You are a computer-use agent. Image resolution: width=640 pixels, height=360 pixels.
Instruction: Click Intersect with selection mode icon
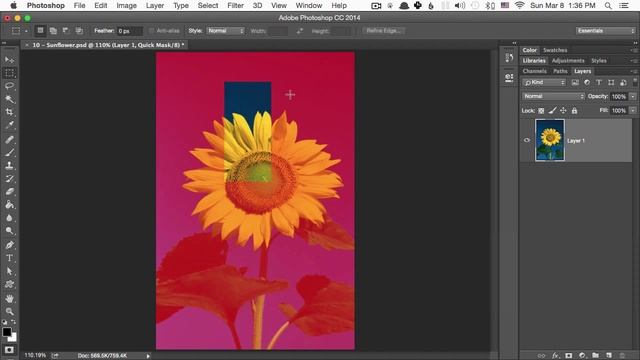79,31
